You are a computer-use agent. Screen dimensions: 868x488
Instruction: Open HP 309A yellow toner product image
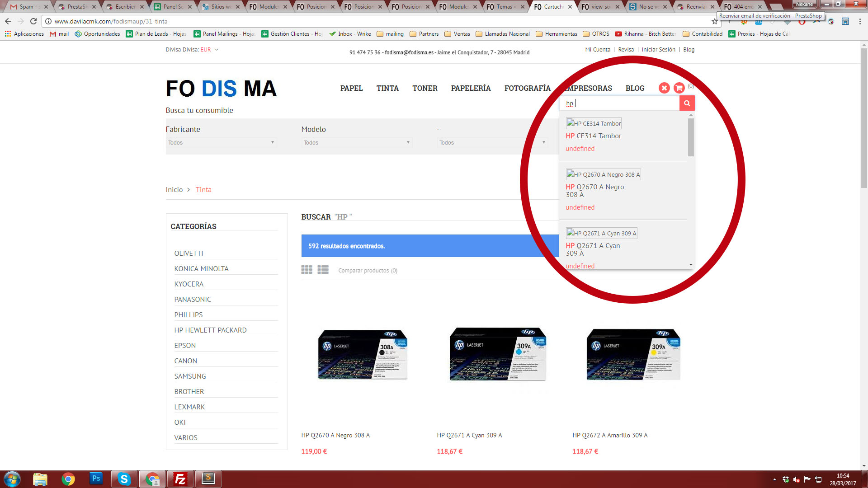pyautogui.click(x=633, y=354)
